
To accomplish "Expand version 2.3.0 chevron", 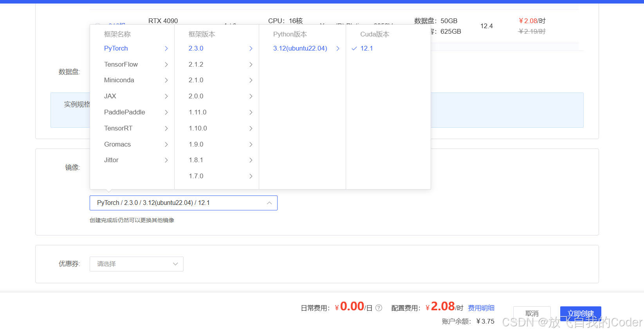I will coord(251,48).
